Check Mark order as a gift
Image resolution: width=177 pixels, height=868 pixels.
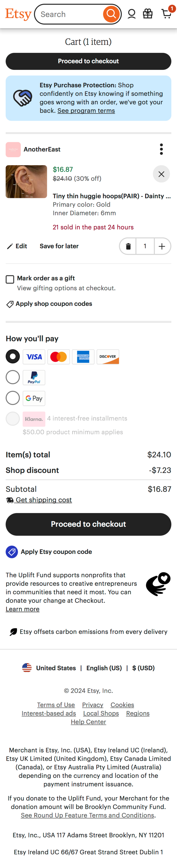pos(10,279)
